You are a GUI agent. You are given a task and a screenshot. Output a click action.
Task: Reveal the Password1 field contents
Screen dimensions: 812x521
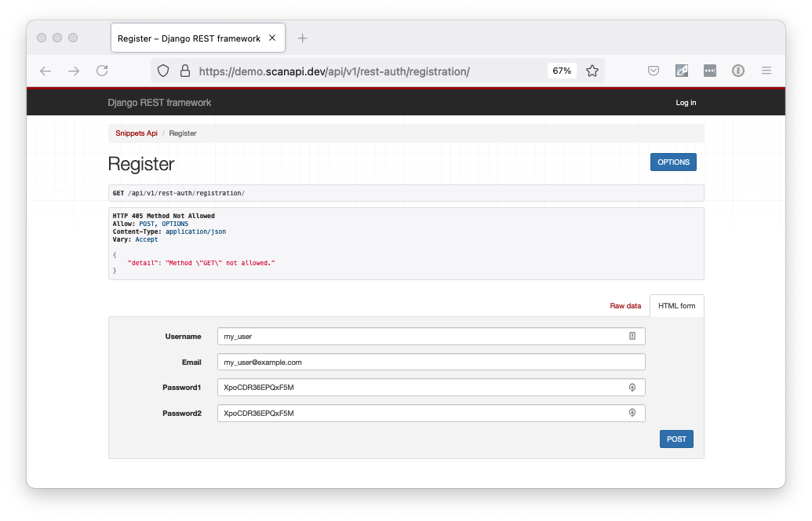[632, 387]
